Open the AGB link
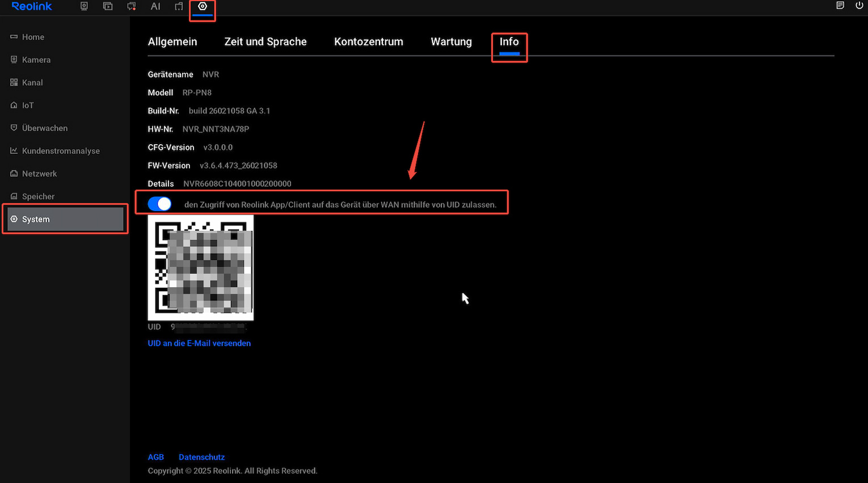Screen dimensions: 868x483 point(155,457)
